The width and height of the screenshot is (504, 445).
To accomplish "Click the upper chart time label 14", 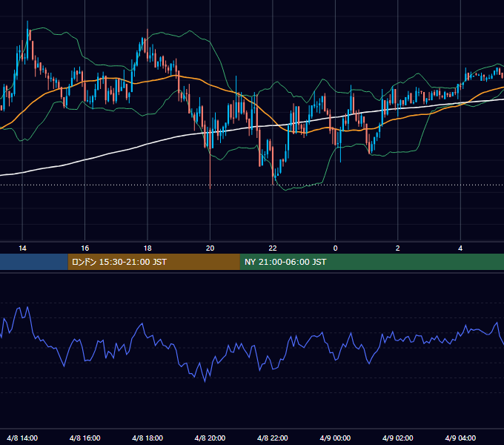I will 22,248.
